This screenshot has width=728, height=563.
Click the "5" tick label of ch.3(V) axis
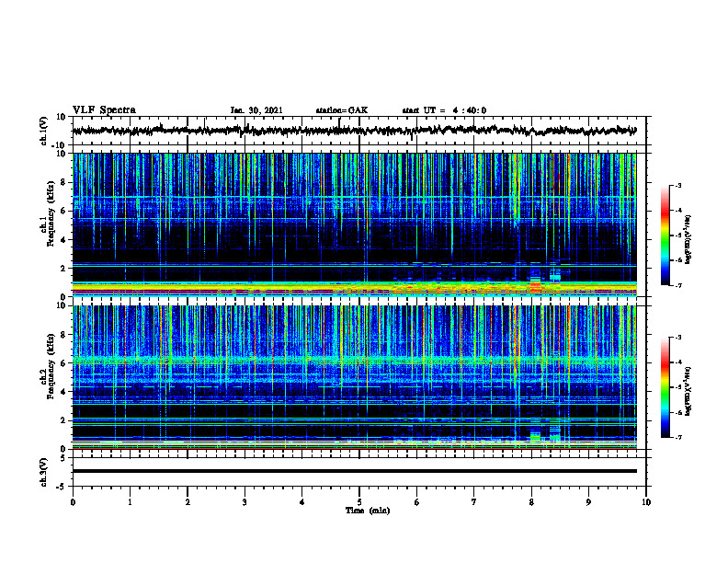(64, 457)
